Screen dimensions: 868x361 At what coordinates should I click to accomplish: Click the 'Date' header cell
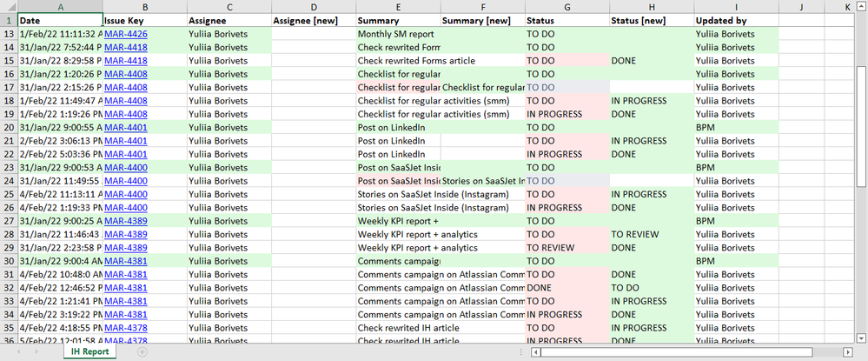coord(60,21)
